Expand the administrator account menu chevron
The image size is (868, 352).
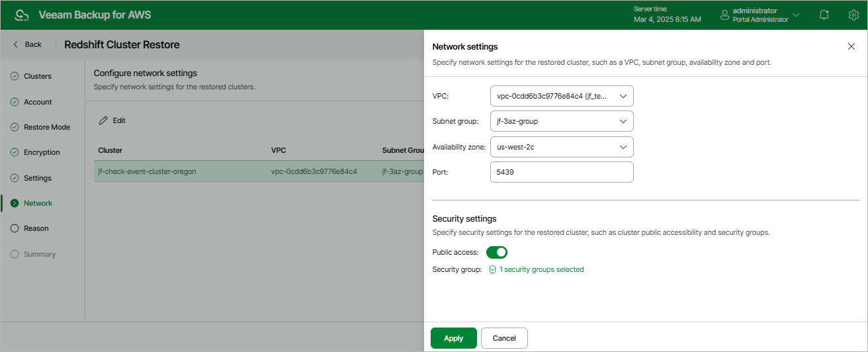pos(796,15)
